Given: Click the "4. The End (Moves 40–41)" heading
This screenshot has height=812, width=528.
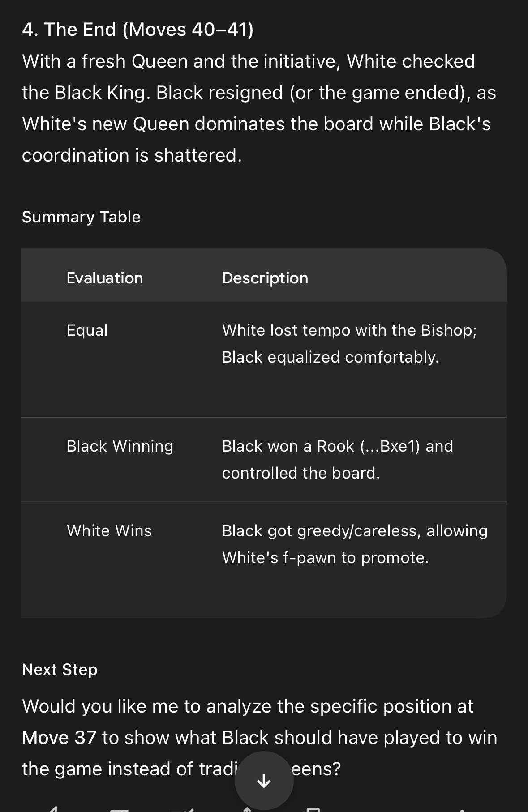Looking at the screenshot, I should pyautogui.click(x=137, y=30).
